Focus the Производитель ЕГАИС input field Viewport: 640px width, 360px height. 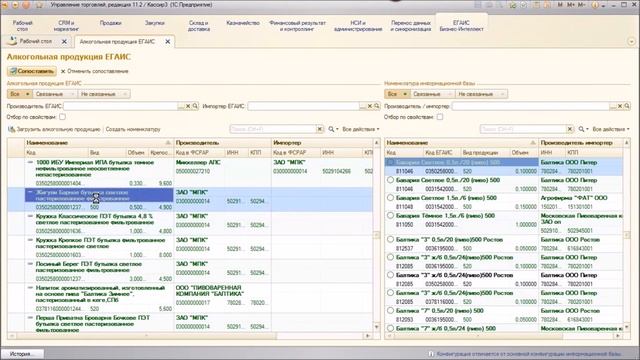click(120, 106)
